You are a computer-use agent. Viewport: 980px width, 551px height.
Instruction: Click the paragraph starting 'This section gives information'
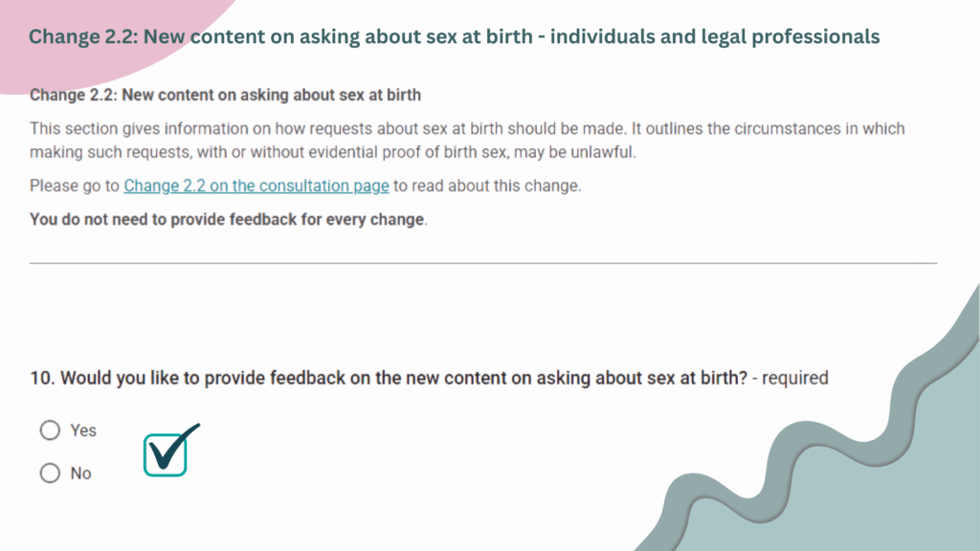(467, 140)
